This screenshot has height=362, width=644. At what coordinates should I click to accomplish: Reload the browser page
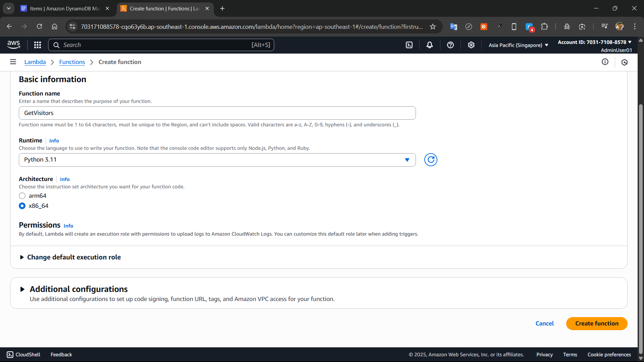pyautogui.click(x=39, y=26)
